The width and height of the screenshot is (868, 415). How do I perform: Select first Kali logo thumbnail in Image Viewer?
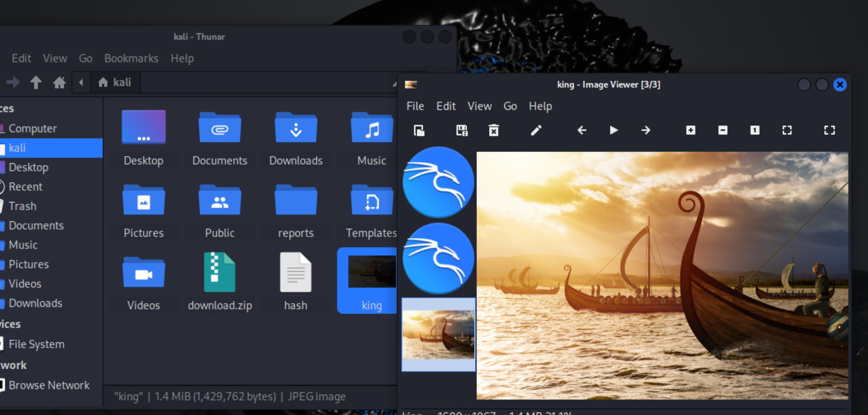tap(438, 182)
